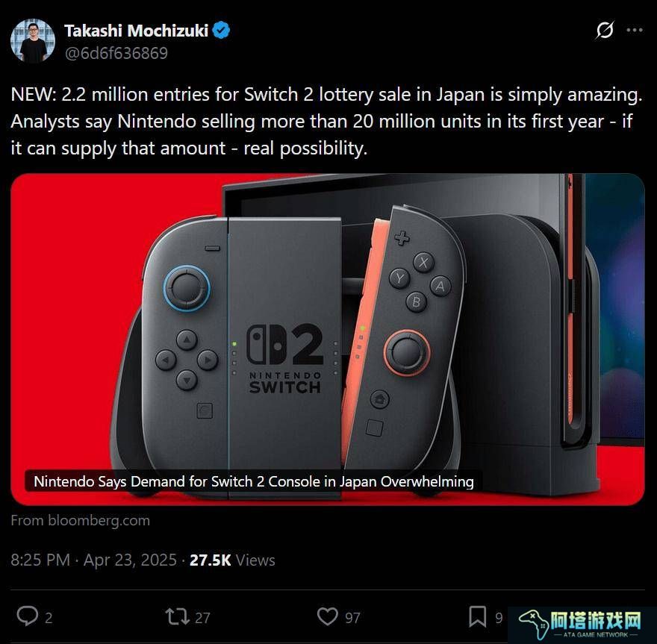Click the Grok explain icon

pyautogui.click(x=605, y=30)
